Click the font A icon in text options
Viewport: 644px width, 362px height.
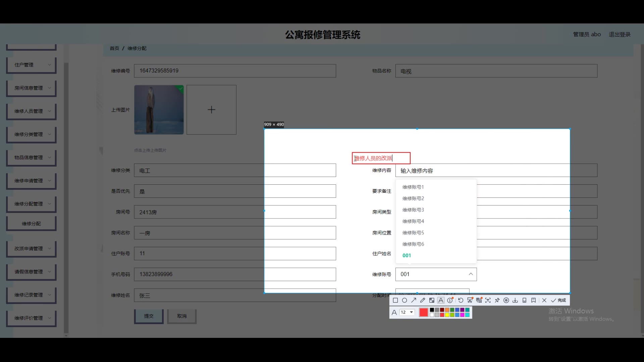[394, 312]
